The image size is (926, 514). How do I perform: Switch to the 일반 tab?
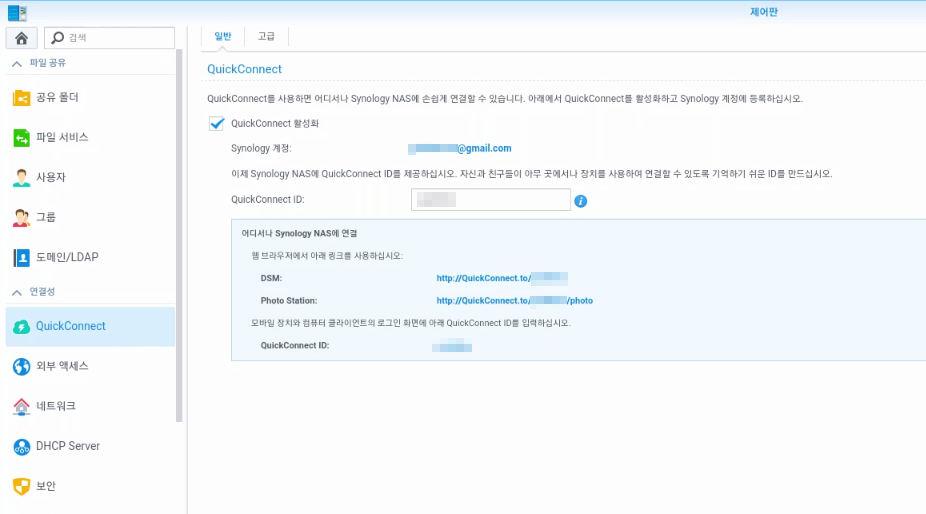(223, 37)
